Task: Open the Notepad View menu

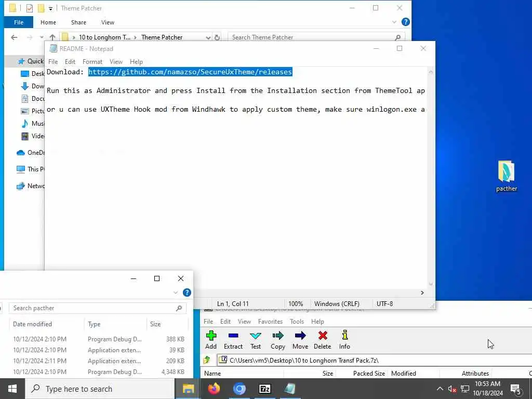Action: 116,62
